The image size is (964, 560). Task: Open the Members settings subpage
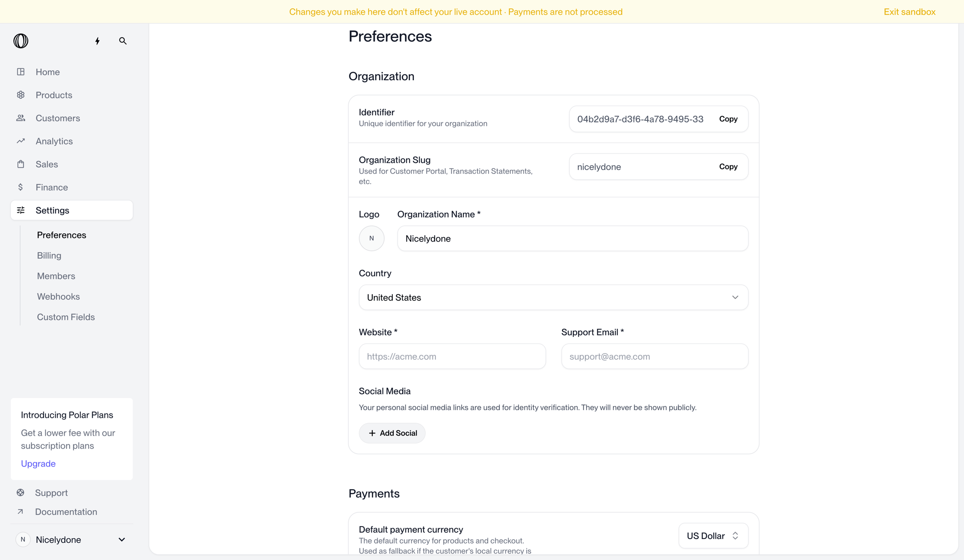tap(56, 276)
